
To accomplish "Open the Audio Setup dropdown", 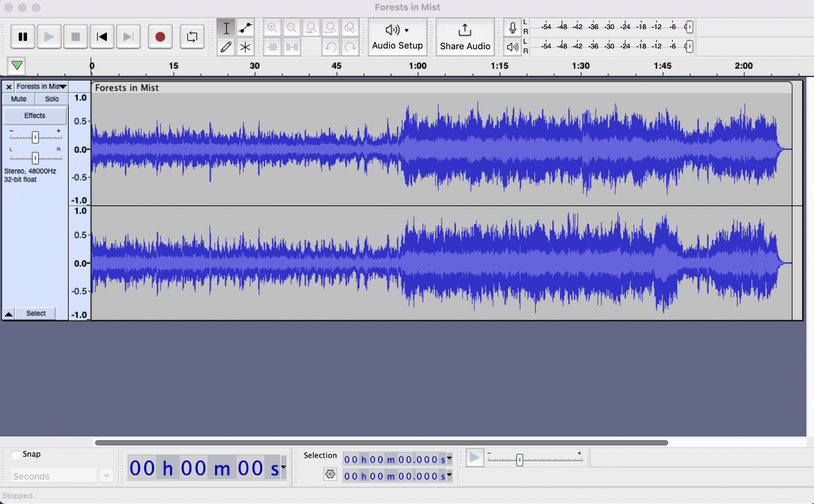I will tap(398, 37).
